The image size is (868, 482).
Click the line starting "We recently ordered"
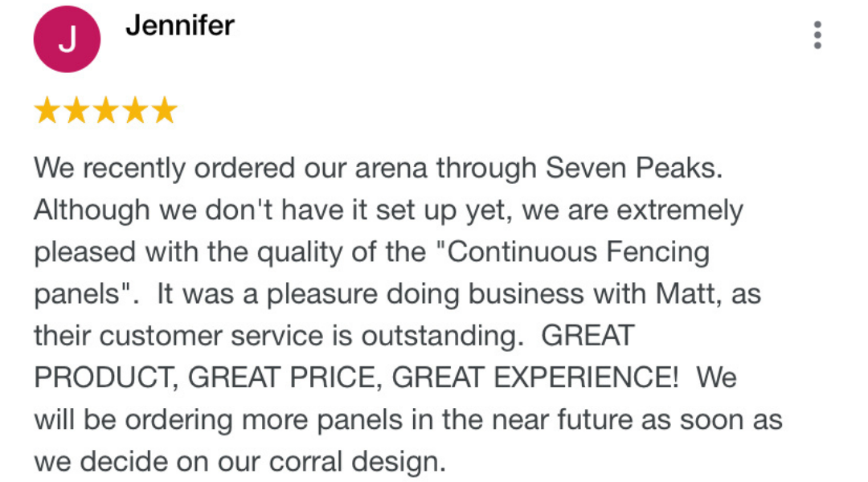[x=378, y=169]
